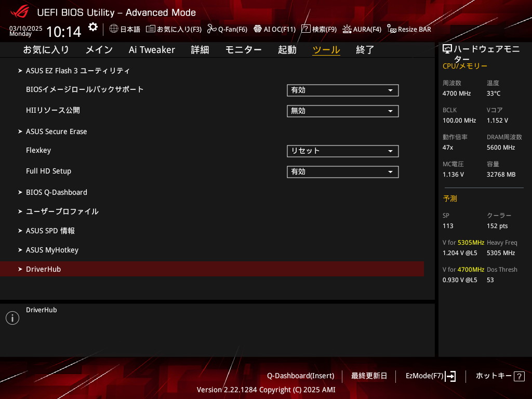
Task: Click the ROG logo icon
Action: pyautogui.click(x=20, y=12)
